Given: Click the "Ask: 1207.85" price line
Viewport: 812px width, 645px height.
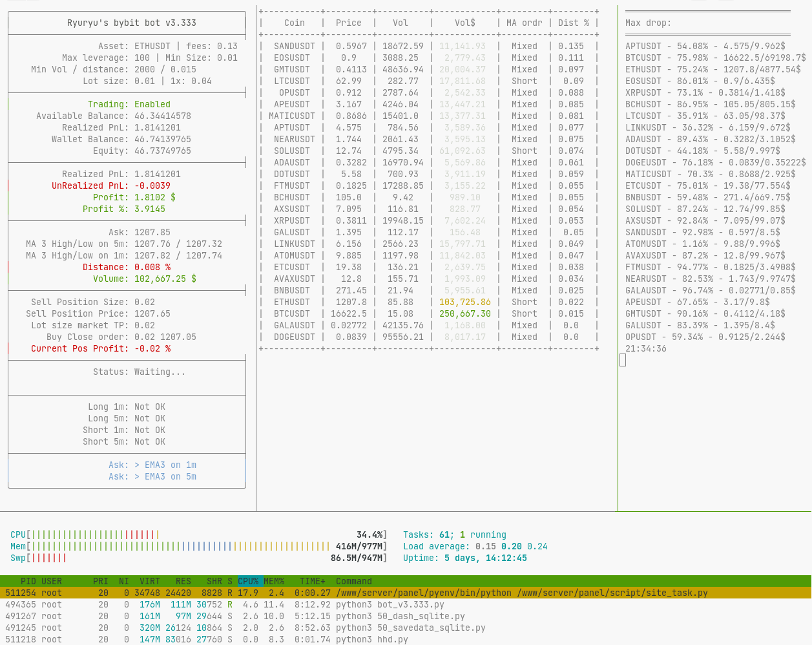Looking at the screenshot, I should (x=140, y=232).
